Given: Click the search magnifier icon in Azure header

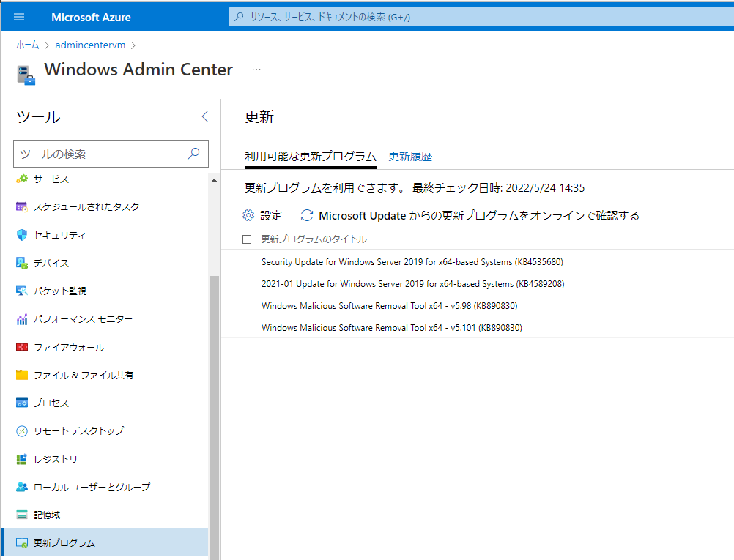Looking at the screenshot, I should tap(240, 17).
